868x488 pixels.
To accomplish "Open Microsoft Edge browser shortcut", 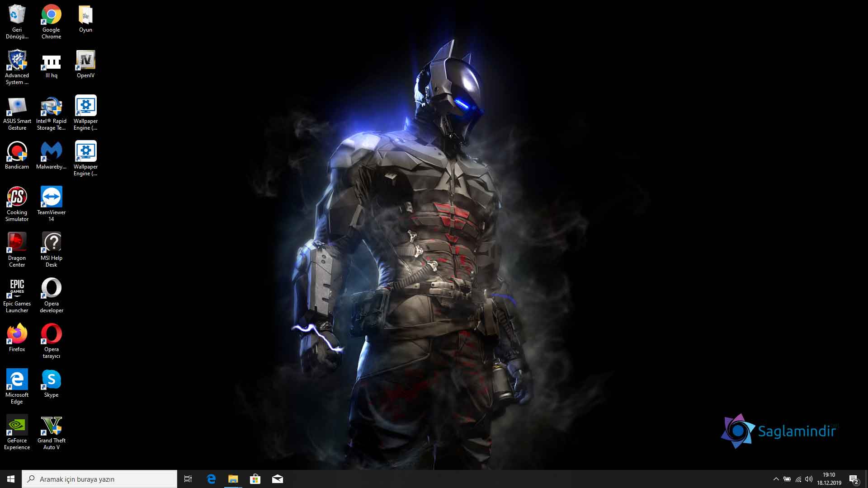I will click(16, 379).
